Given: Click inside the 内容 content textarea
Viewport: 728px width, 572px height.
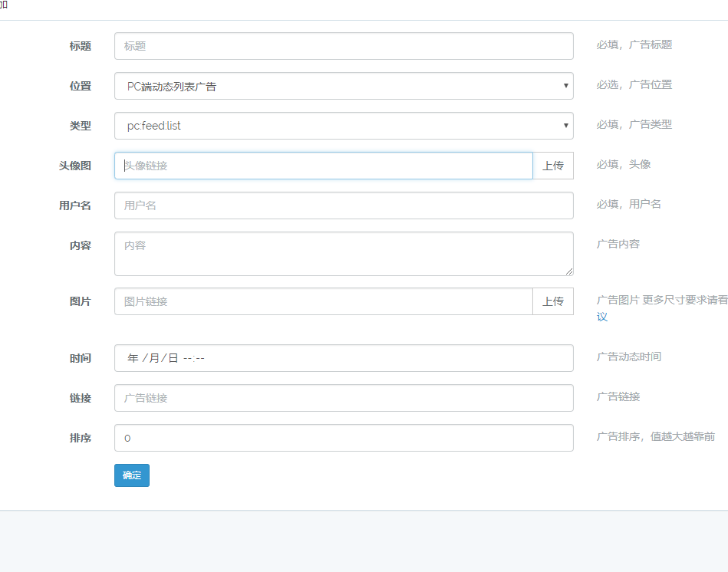Looking at the screenshot, I should pyautogui.click(x=343, y=253).
